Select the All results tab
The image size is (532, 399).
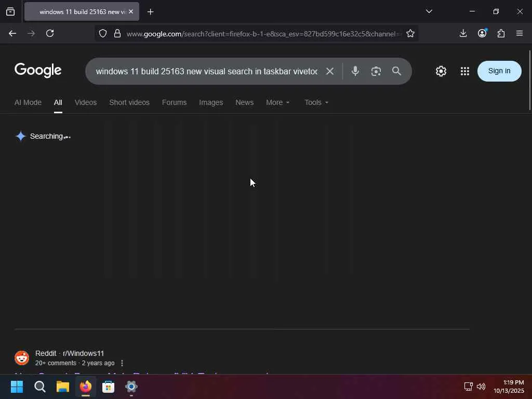click(58, 102)
